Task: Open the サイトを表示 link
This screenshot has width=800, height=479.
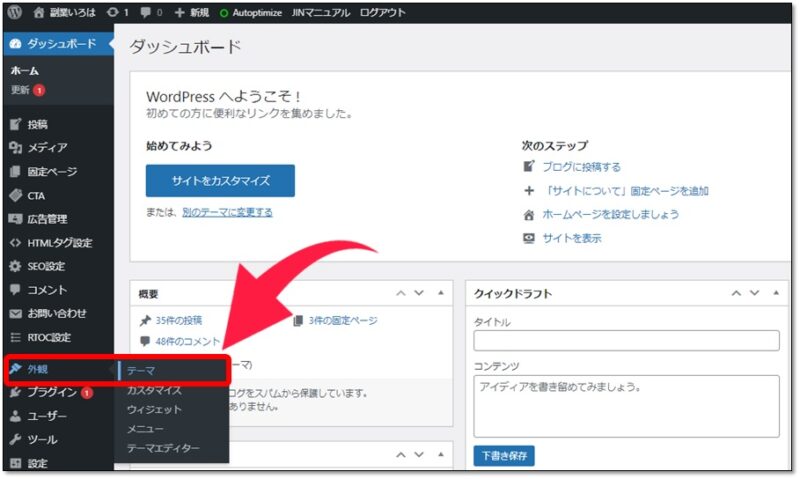Action: pyautogui.click(x=572, y=238)
